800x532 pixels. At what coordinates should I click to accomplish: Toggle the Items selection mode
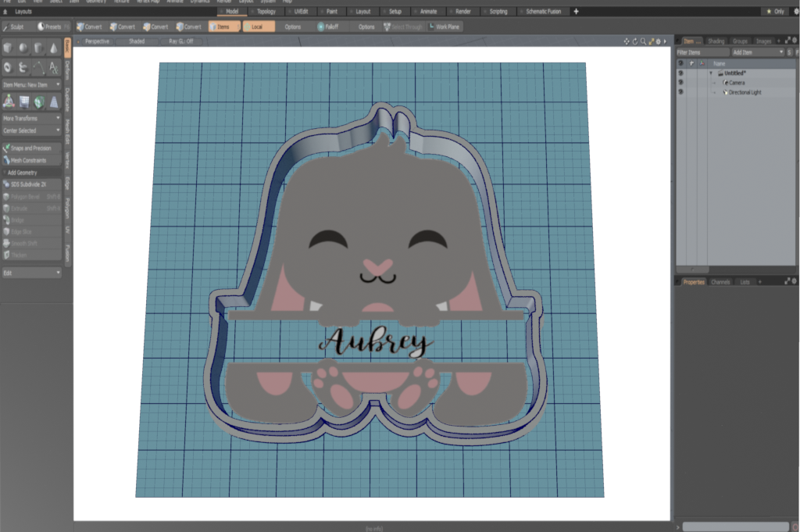pyautogui.click(x=223, y=27)
